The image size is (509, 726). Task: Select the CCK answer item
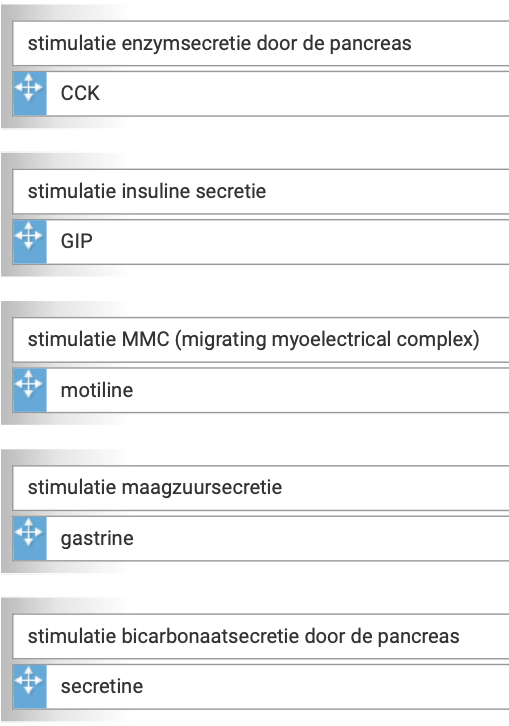pyautogui.click(x=261, y=93)
